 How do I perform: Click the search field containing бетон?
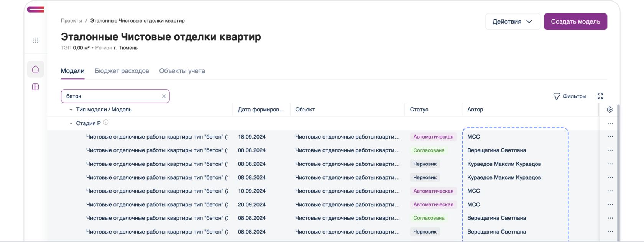(x=115, y=96)
